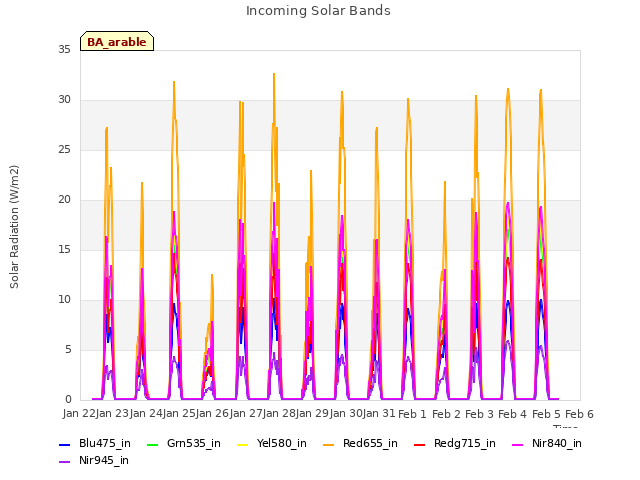Click the Solar Radiation (W/m2) axis label
This screenshot has height=480, width=640.
(x=14, y=227)
